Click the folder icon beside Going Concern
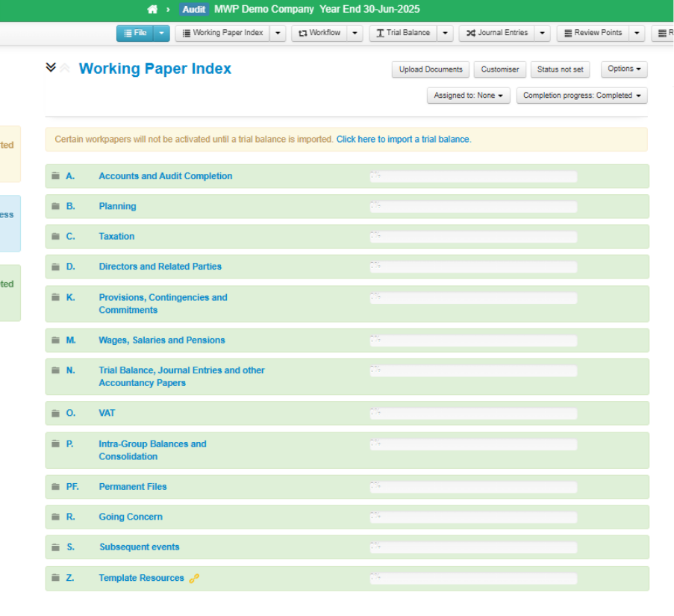Screen dimensions: 674x616 tap(54, 517)
